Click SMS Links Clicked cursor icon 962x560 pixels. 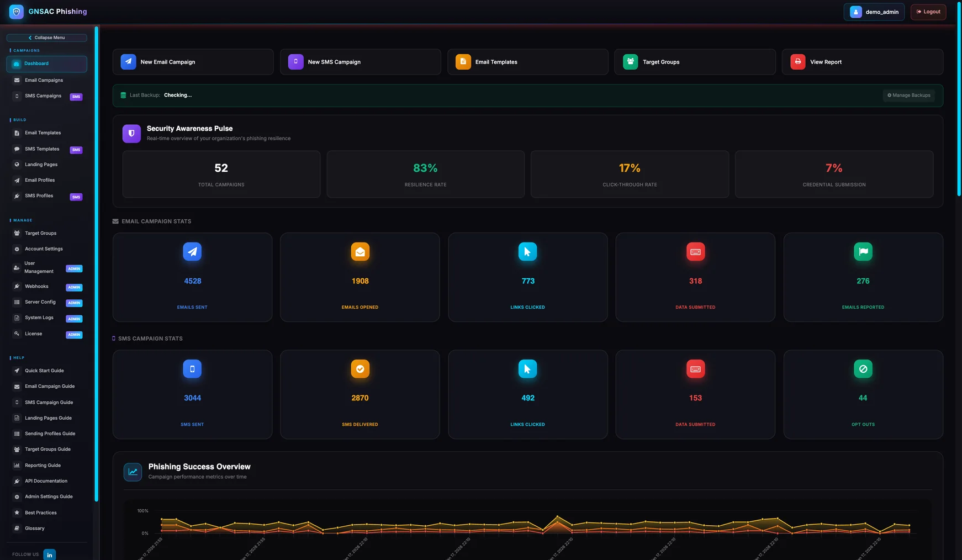527,369
